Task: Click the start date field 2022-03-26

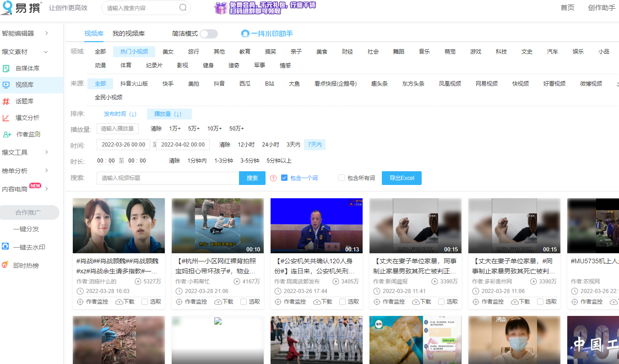Action: point(123,144)
